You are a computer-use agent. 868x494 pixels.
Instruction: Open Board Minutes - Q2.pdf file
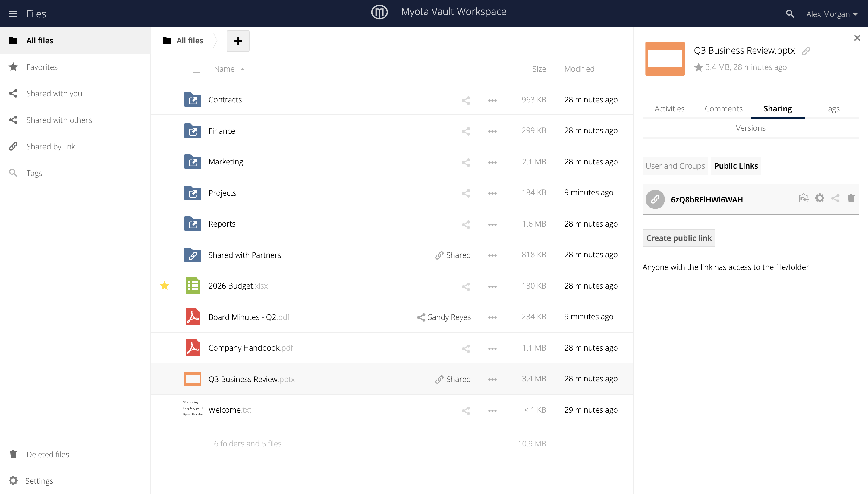click(x=249, y=317)
